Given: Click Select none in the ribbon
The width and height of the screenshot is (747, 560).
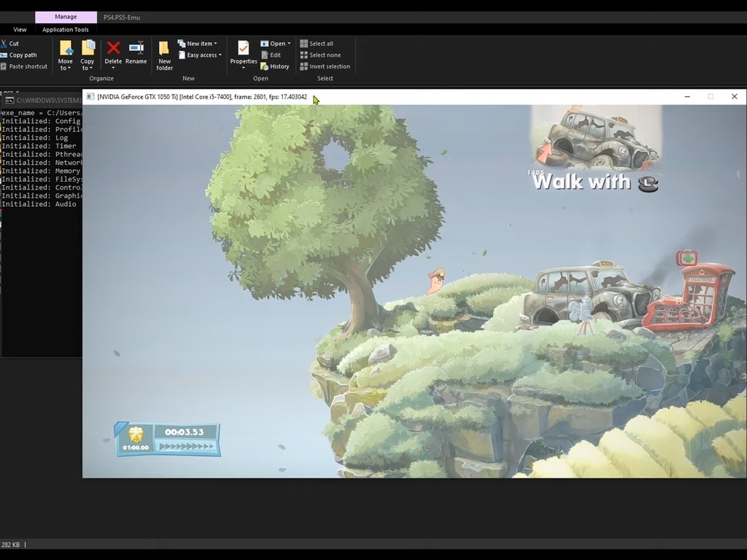Looking at the screenshot, I should [x=321, y=55].
